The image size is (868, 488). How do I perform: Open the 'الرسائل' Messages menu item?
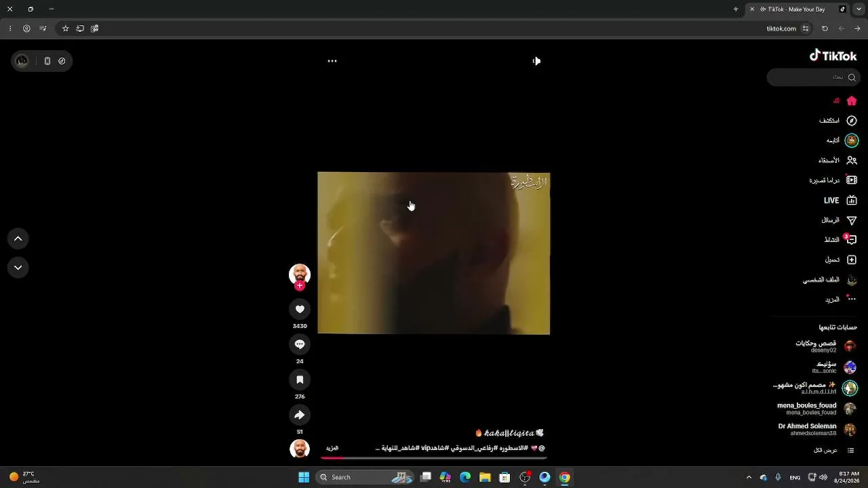(831, 220)
